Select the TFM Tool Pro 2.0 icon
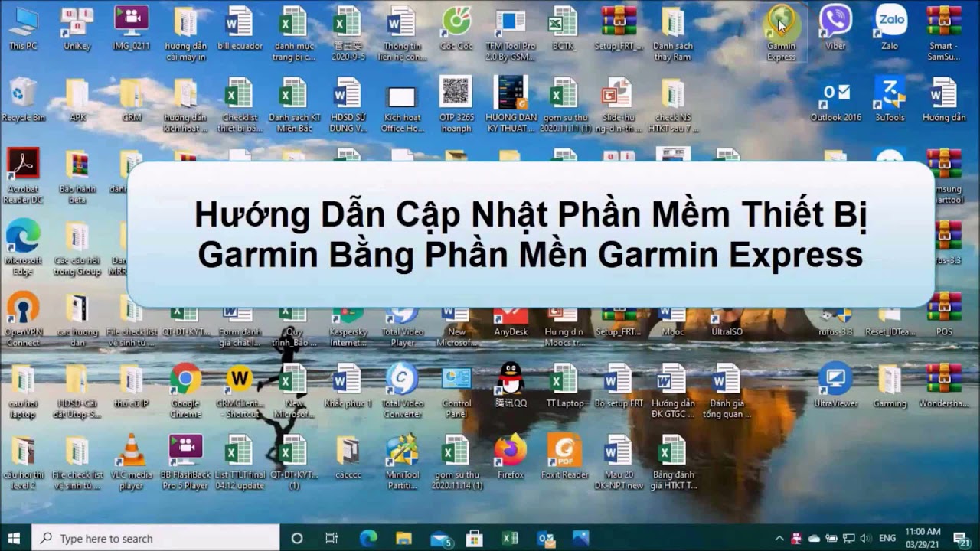Image resolution: width=980 pixels, height=551 pixels. 511,33
